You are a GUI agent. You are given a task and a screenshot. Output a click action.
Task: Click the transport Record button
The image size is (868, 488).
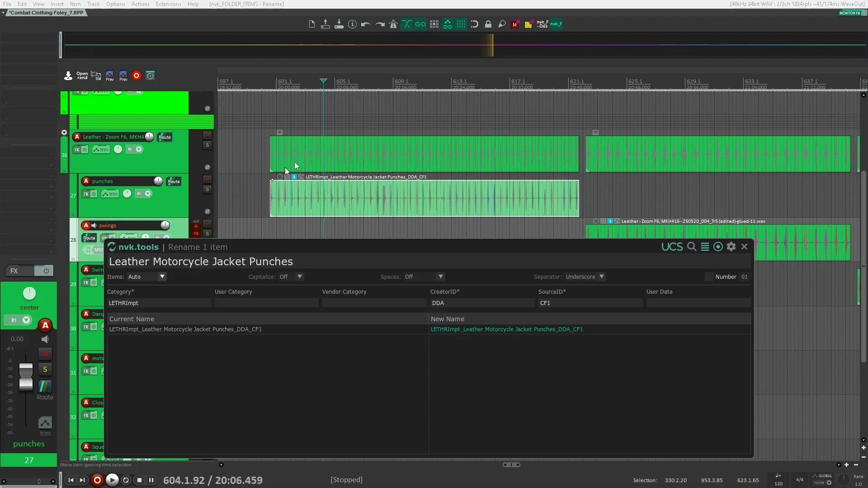[x=97, y=480]
